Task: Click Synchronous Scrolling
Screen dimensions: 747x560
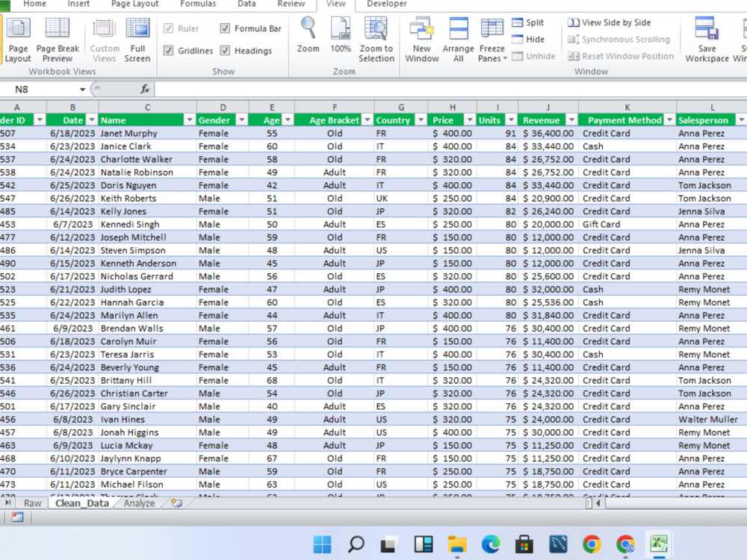Action: click(x=619, y=40)
